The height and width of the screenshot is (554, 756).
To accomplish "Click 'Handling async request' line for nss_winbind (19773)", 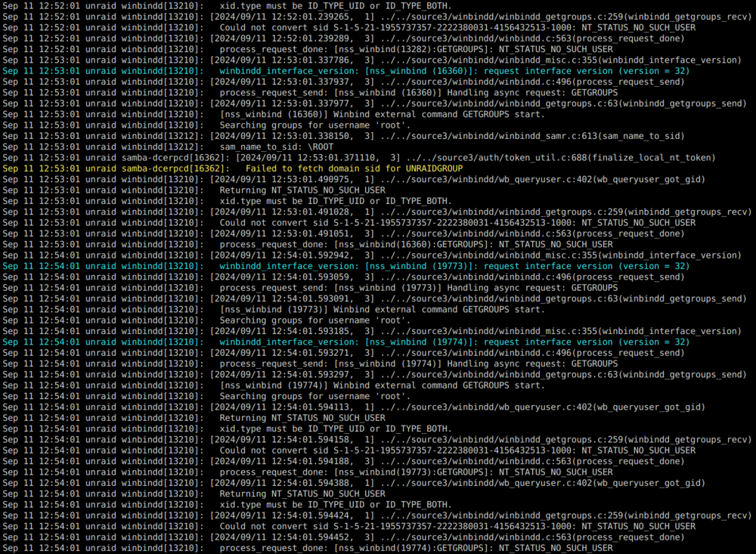I will 310,288.
